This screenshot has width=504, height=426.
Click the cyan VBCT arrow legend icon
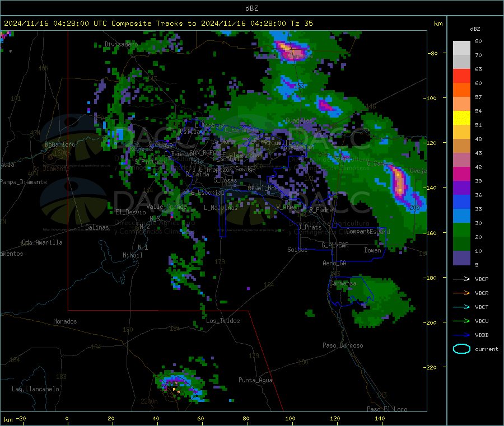point(461,307)
